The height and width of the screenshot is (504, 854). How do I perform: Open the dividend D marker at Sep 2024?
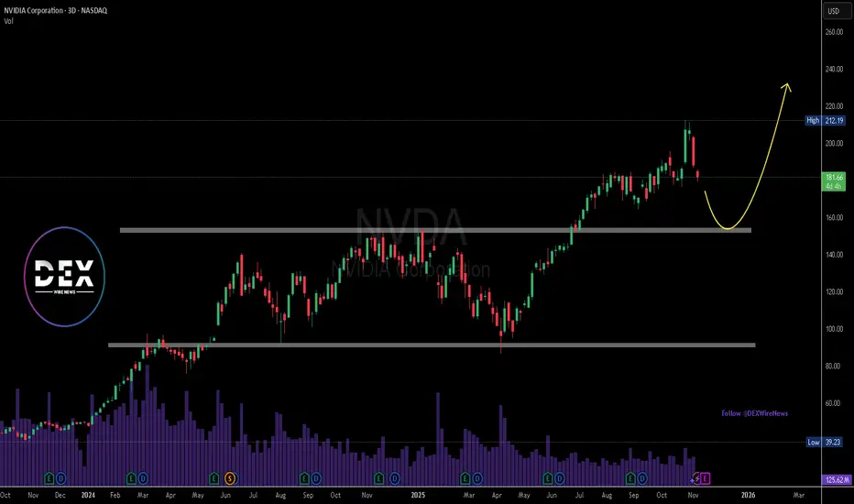[x=316, y=479]
